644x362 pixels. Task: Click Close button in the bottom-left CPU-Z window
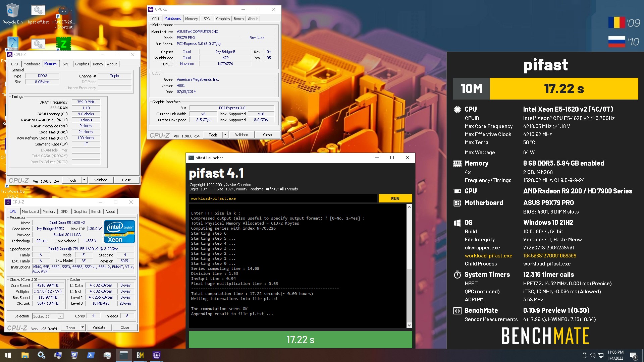point(125,327)
